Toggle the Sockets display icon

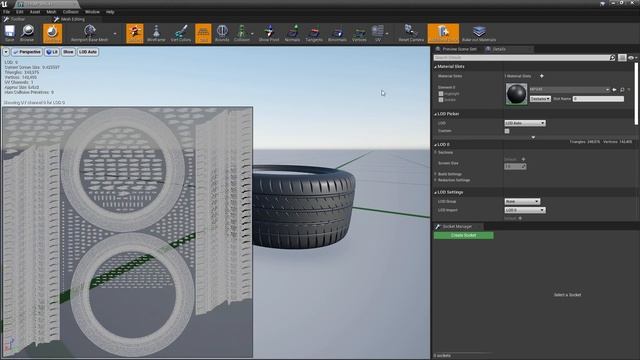(x=135, y=33)
